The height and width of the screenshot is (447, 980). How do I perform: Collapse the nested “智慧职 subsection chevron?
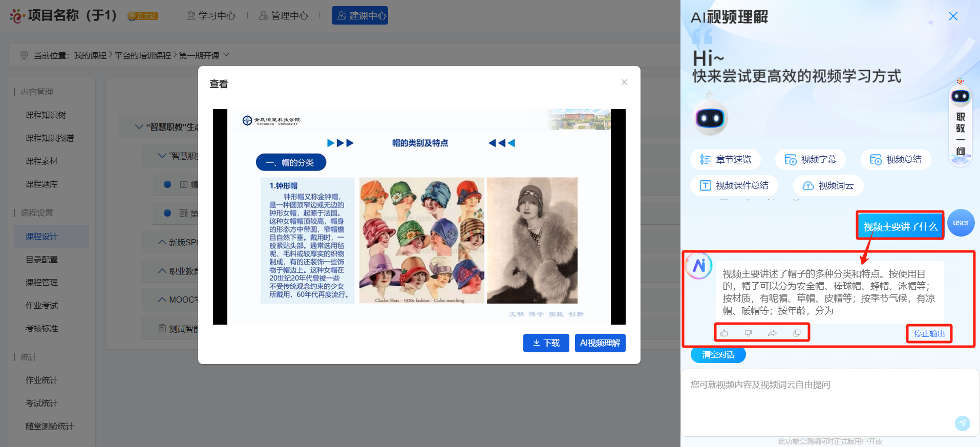162,155
